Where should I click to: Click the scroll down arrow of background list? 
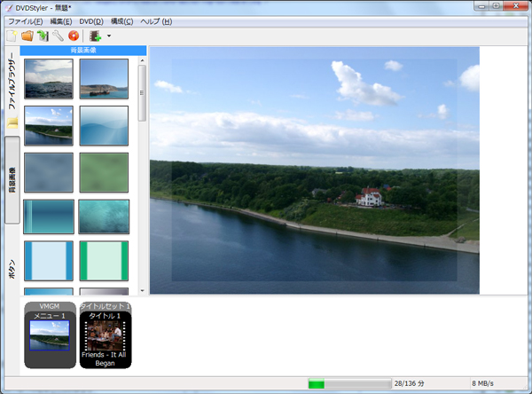[x=142, y=291]
